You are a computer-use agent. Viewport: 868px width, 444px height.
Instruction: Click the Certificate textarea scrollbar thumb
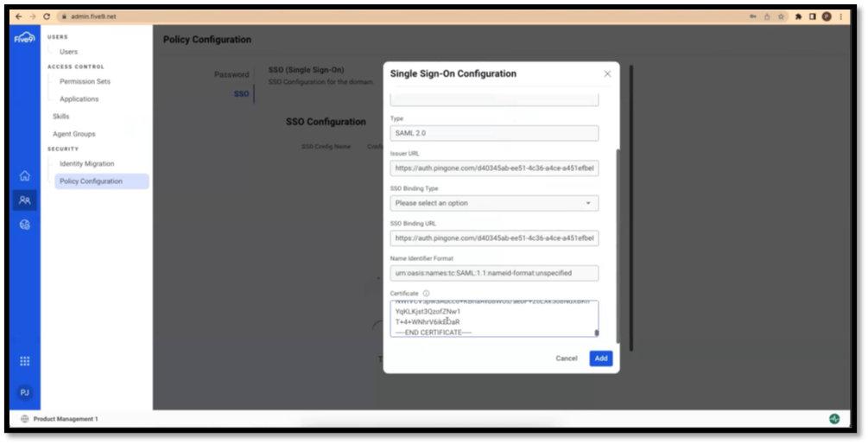click(596, 333)
